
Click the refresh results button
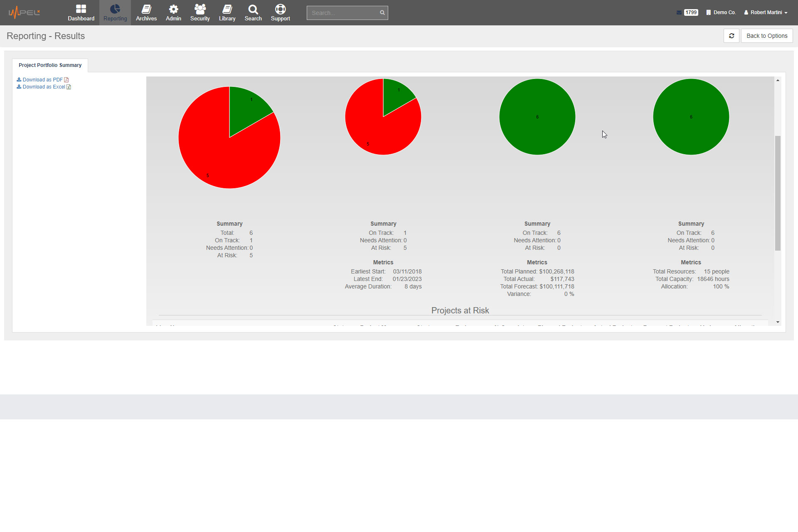coord(731,36)
